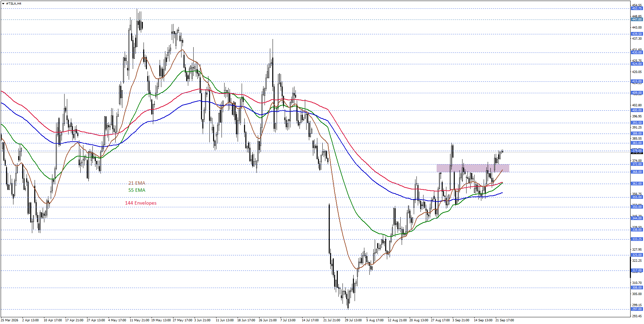Screen dimensions: 644x324
Task: Click the 437.30 price scale value
Action: click(x=637, y=38)
